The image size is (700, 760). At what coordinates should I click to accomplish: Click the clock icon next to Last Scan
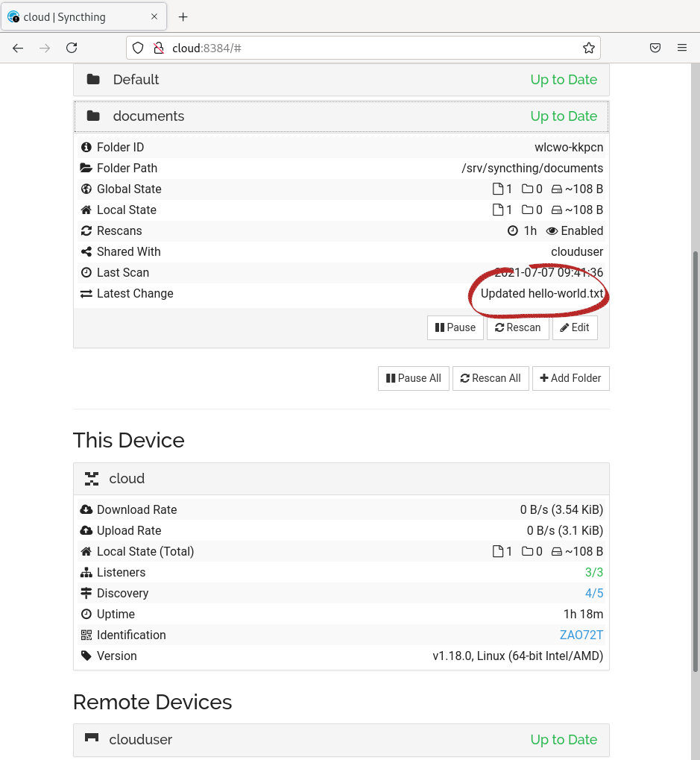click(x=86, y=272)
